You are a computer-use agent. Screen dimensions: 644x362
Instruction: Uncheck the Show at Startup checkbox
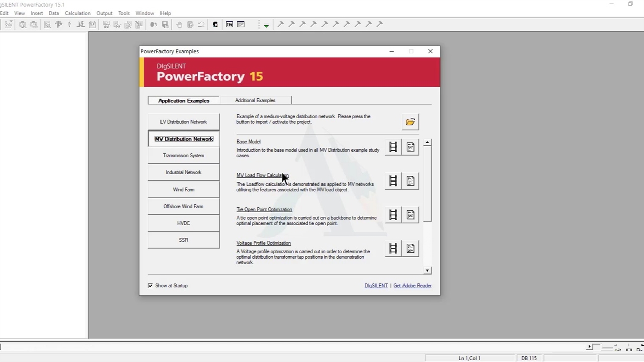click(x=150, y=286)
